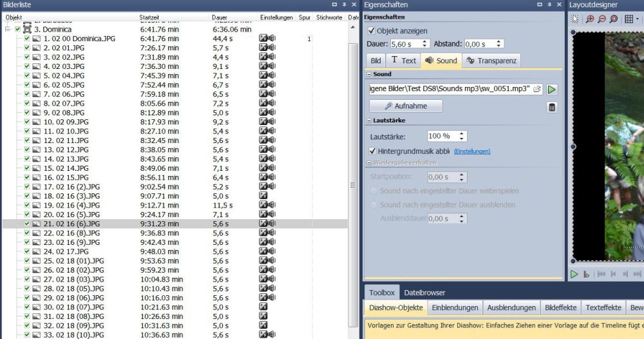Toggle the Hintergrundmusik checkbox
The height and width of the screenshot is (339, 644).
point(372,151)
